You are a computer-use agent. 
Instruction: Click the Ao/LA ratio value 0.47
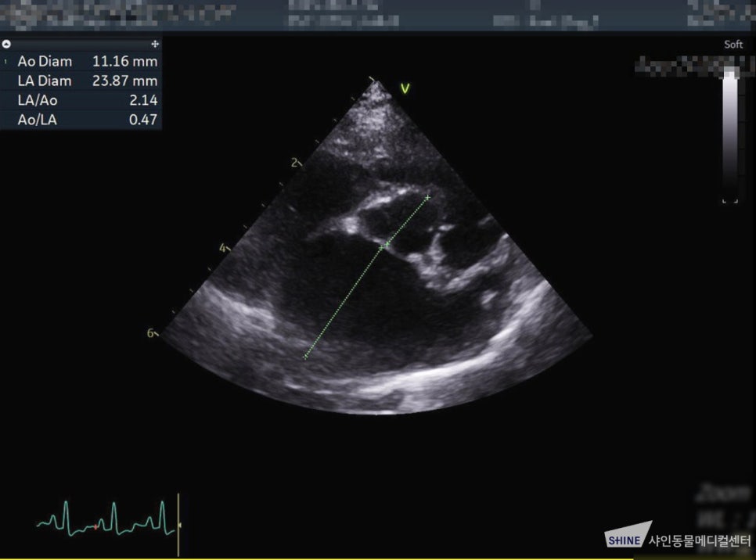[143, 120]
